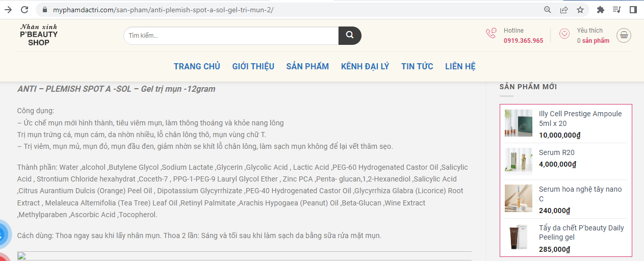Screen dimensions: 644x261
Task: Open the KÊNH ĐẠI LÝ page
Action: coord(365,66)
